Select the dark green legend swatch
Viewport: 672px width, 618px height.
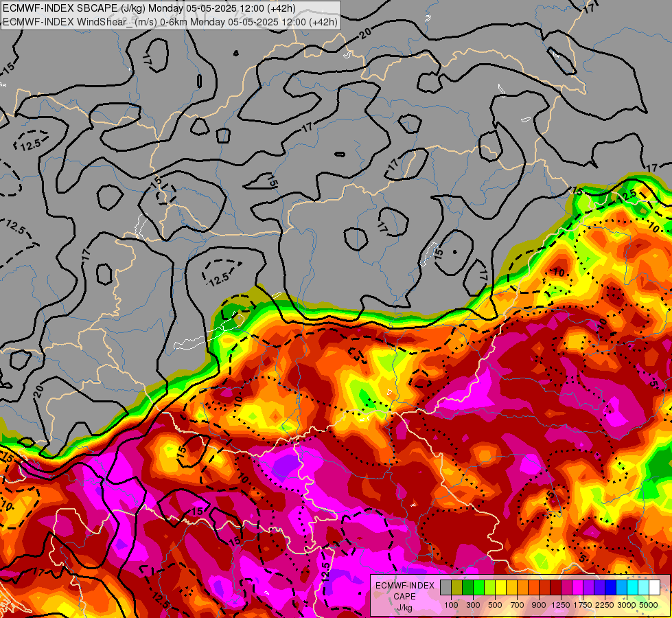click(x=468, y=587)
